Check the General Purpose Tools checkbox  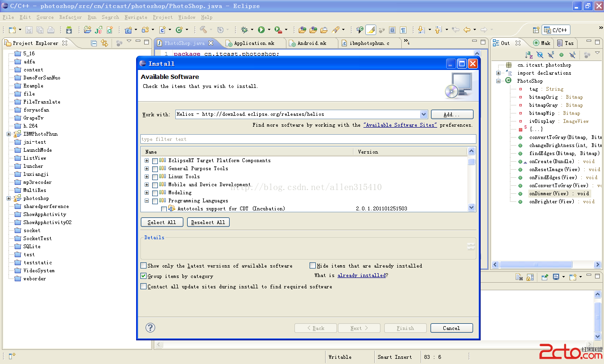click(x=155, y=169)
